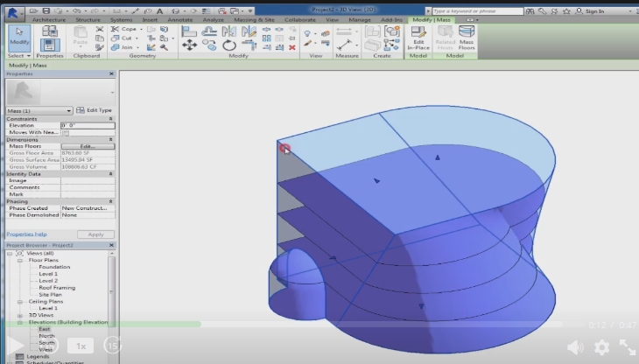Toggle fullscreen video mode
This screenshot has height=364, width=639.
tap(627, 346)
